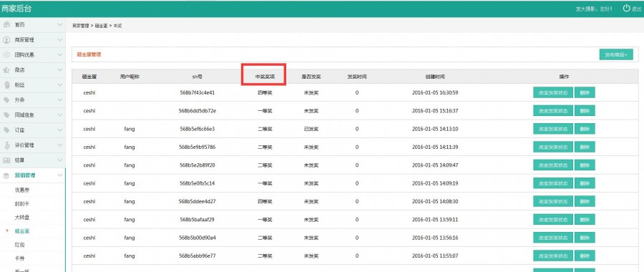Expand the 评价管理 chevron
644x272 pixels.
(x=60, y=145)
